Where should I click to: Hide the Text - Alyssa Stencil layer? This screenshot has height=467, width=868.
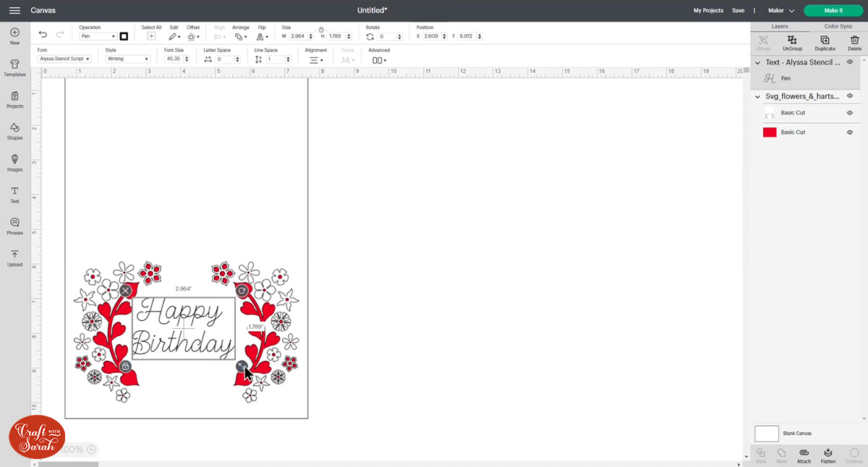pyautogui.click(x=851, y=63)
